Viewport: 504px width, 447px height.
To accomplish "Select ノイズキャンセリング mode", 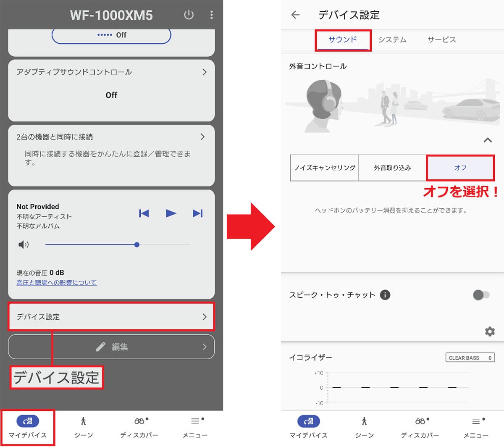I will [324, 168].
